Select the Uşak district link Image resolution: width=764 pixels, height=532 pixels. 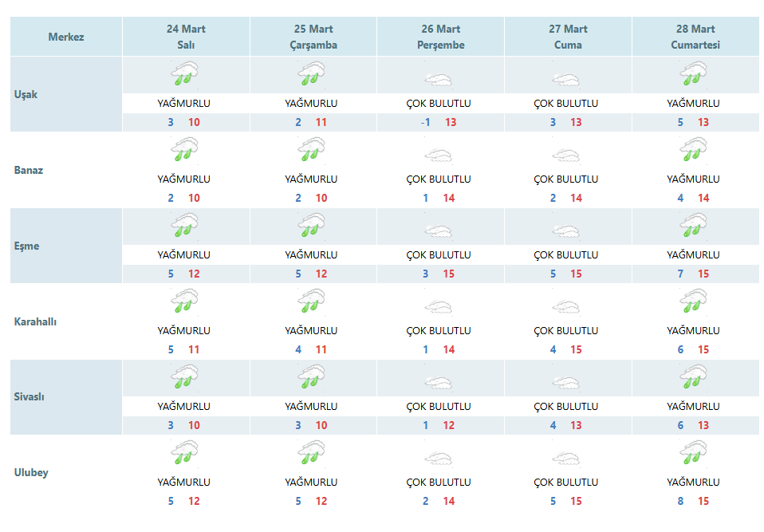[26, 94]
